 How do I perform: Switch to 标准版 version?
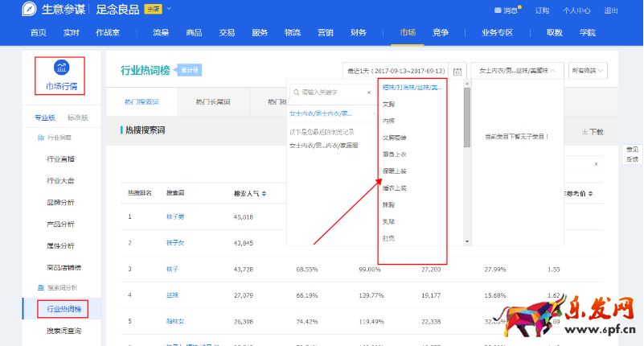[x=78, y=117]
